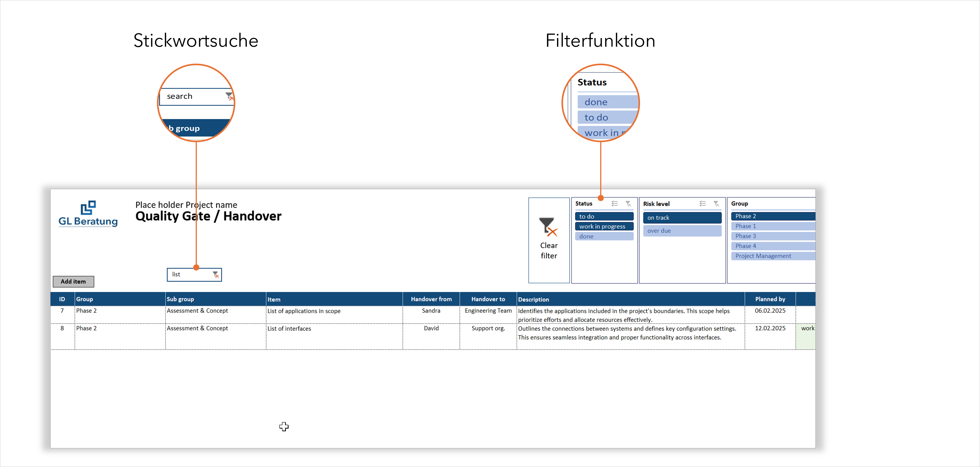Viewport: 980px width, 467px height.
Task: Select the 'Phase 2' group cell in row 7
Action: [120, 315]
